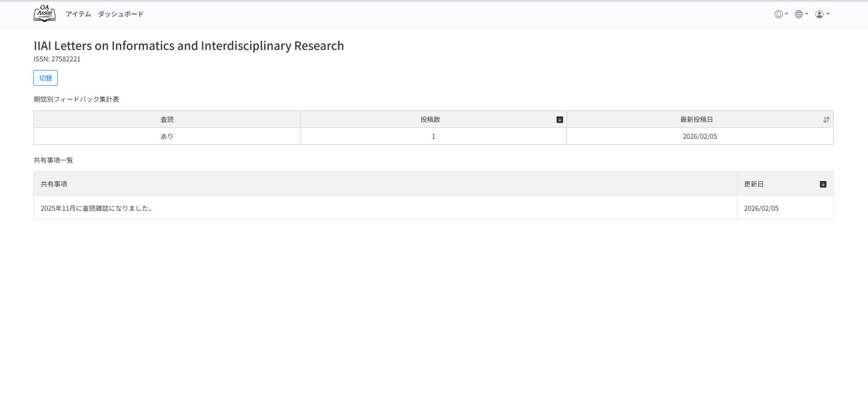Click the 投稿数 column sort arrow icon
The width and height of the screenshot is (868, 405).
point(559,120)
